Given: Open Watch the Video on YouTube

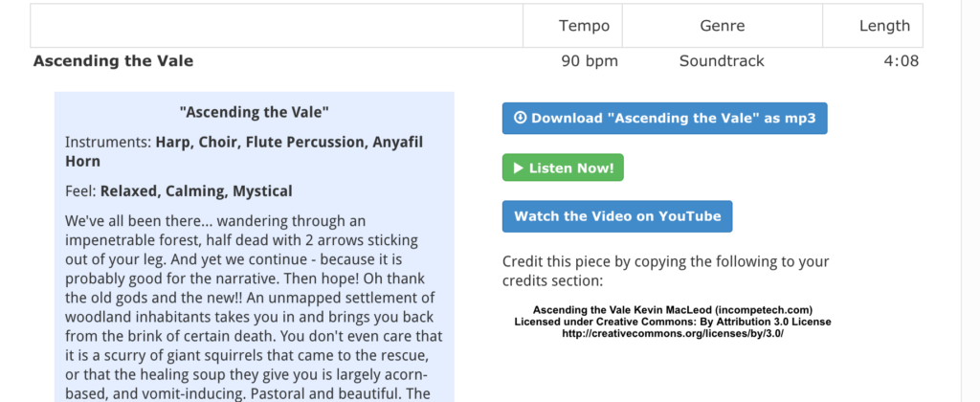Looking at the screenshot, I should click(617, 216).
